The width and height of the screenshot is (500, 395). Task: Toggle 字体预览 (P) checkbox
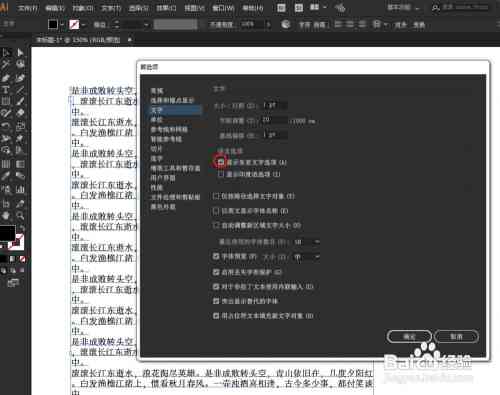click(216, 256)
